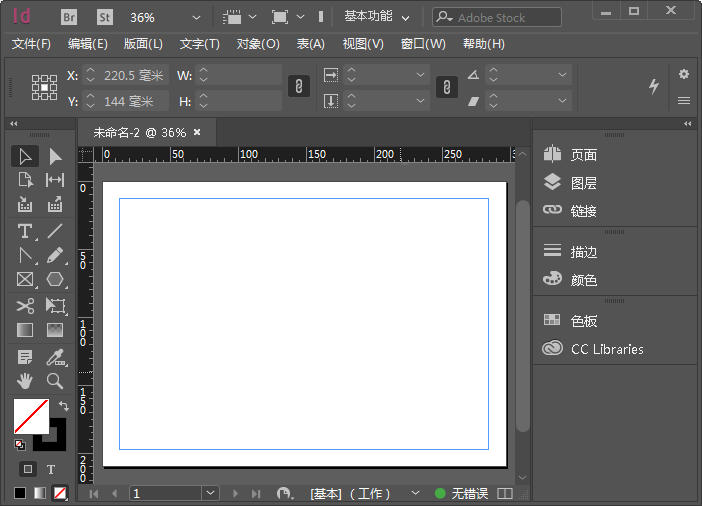
Task: Click the reference point locator grid
Action: pos(44,87)
